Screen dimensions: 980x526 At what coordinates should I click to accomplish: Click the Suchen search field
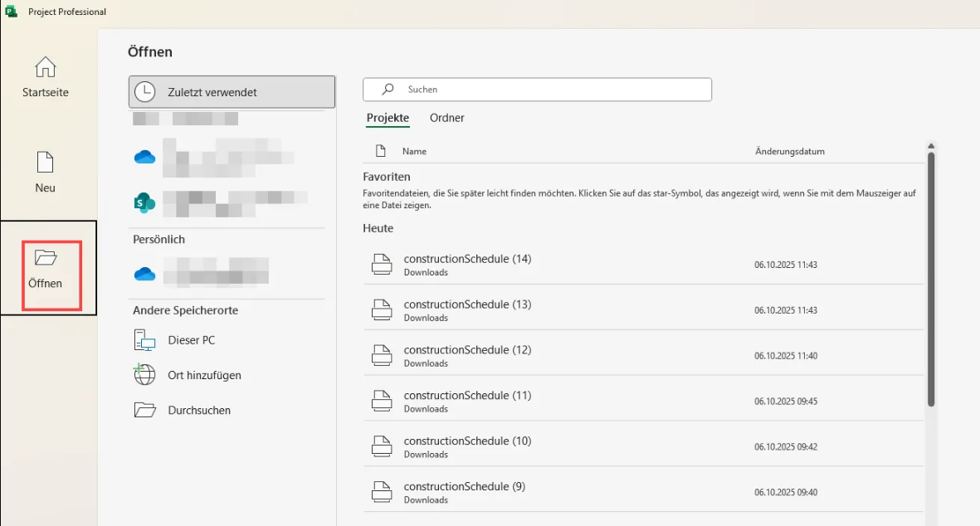coord(537,90)
